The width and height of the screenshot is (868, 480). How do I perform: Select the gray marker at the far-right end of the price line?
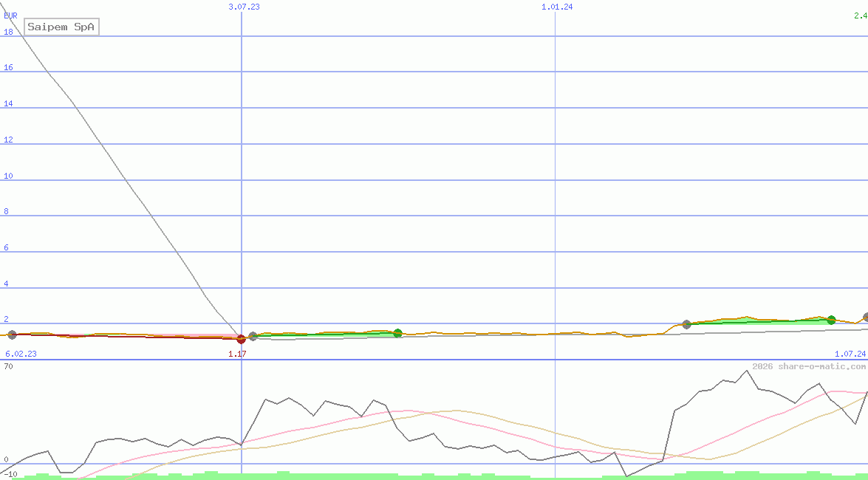[x=866, y=317]
